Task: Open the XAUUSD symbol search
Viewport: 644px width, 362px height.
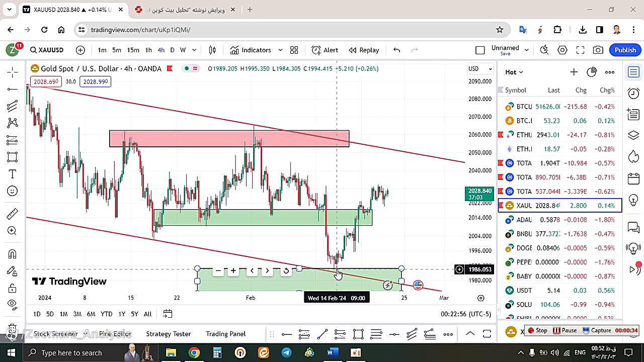Action: pos(47,50)
